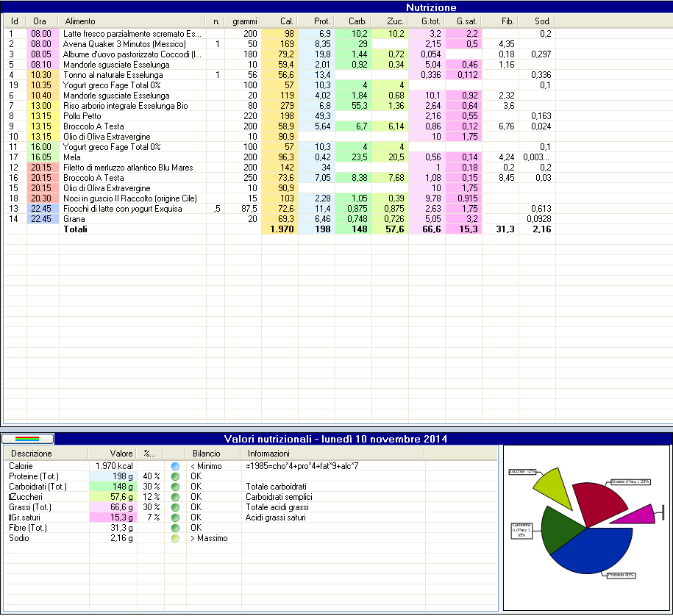The height and width of the screenshot is (616, 673).
Task: Click the green status indicator for Proteine
Action: (x=175, y=476)
